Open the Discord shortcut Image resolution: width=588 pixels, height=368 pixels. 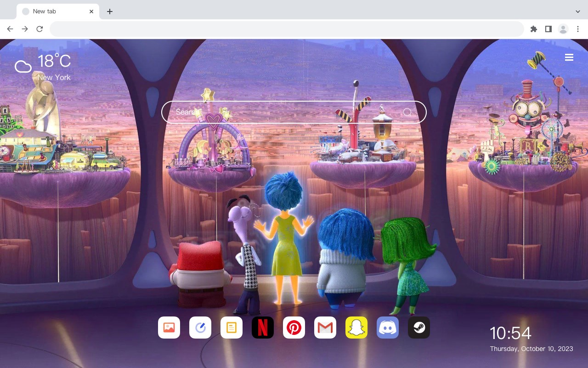[x=388, y=328]
